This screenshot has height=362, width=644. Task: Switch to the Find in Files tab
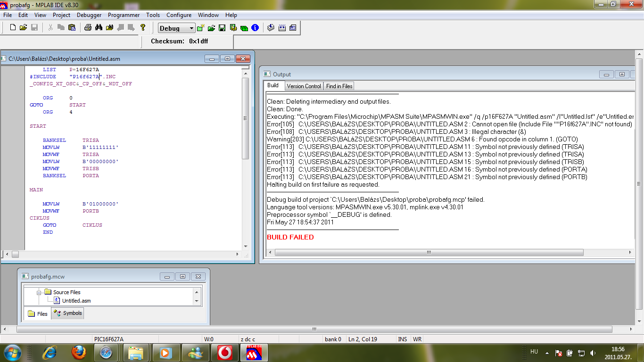339,86
